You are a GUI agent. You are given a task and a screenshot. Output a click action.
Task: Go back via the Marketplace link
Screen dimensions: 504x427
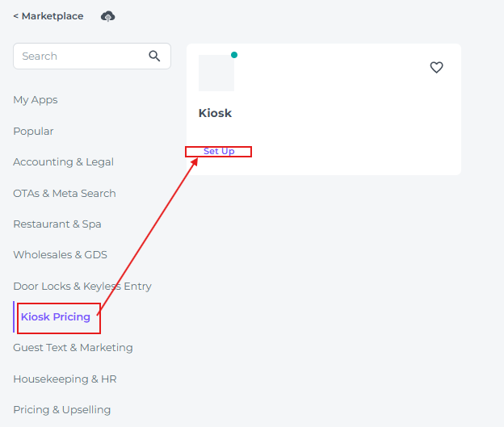pos(48,16)
